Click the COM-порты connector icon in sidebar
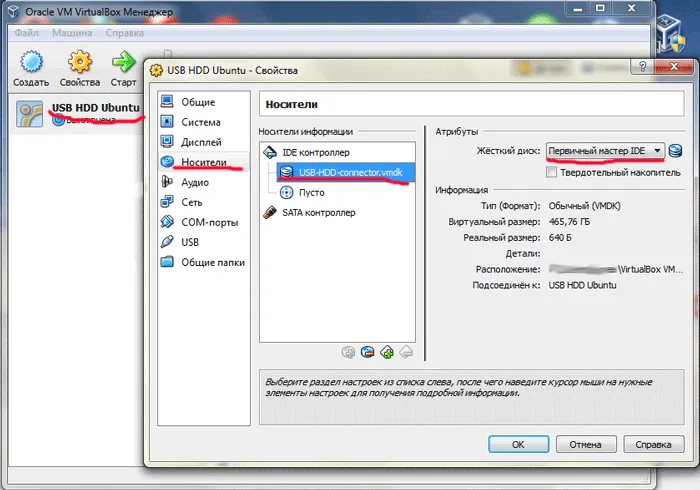 click(x=167, y=222)
